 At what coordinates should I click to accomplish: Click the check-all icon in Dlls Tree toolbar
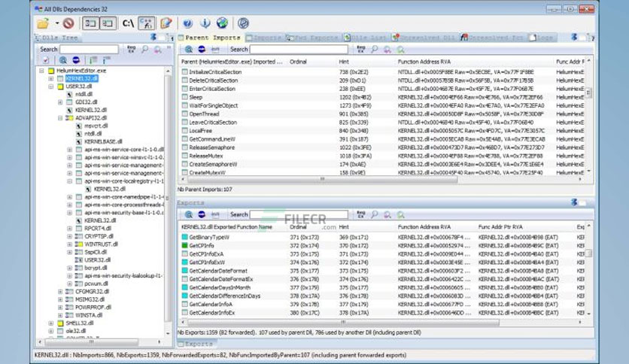click(46, 60)
